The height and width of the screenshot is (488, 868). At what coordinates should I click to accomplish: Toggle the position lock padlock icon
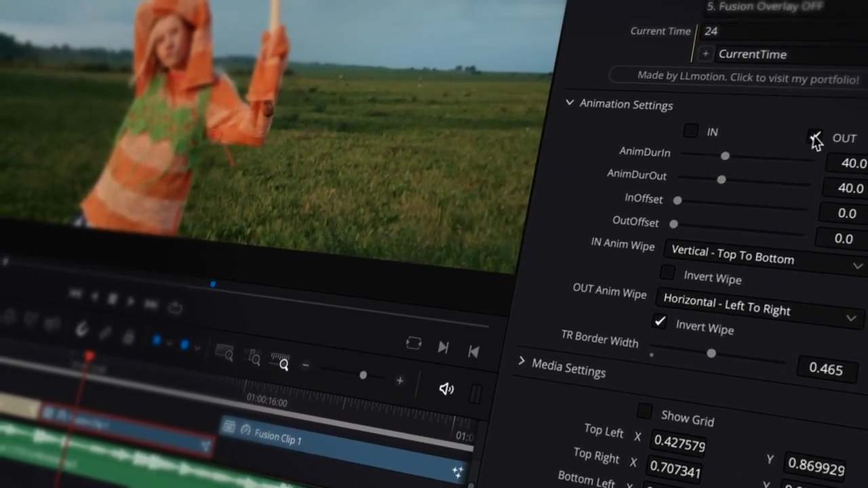(x=127, y=336)
